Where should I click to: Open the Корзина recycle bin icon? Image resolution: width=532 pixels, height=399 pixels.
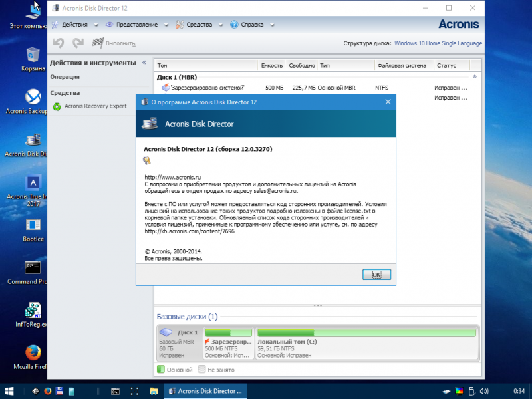coord(33,59)
